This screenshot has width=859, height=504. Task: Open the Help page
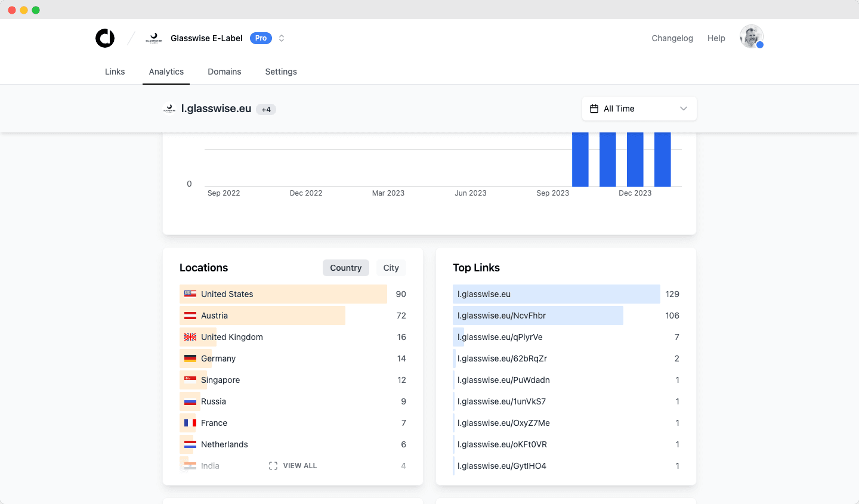716,38
